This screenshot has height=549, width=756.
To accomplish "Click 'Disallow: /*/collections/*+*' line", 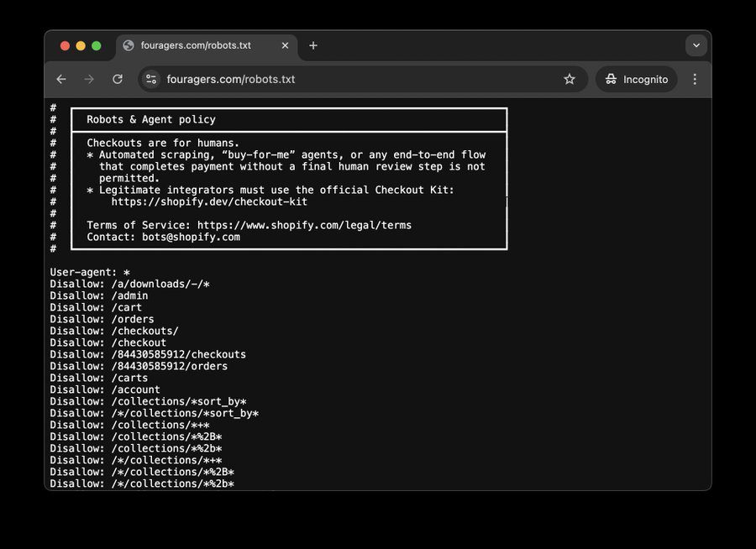I will pyautogui.click(x=136, y=460).
